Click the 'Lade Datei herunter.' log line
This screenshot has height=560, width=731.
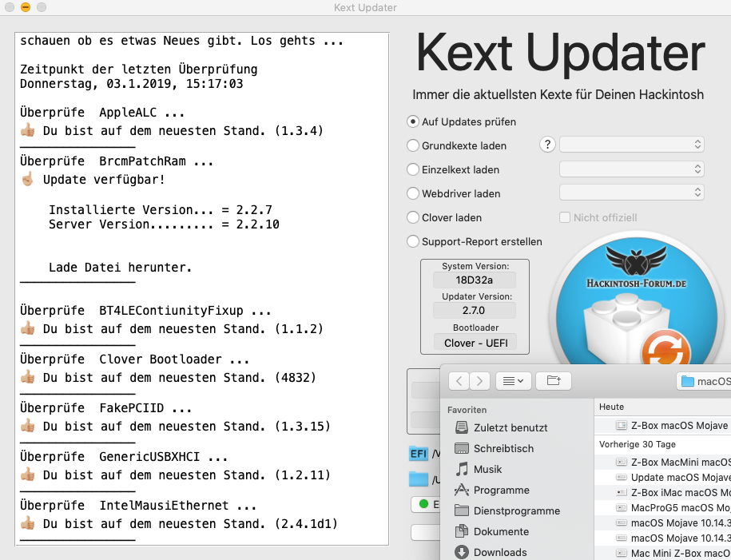pyautogui.click(x=121, y=268)
